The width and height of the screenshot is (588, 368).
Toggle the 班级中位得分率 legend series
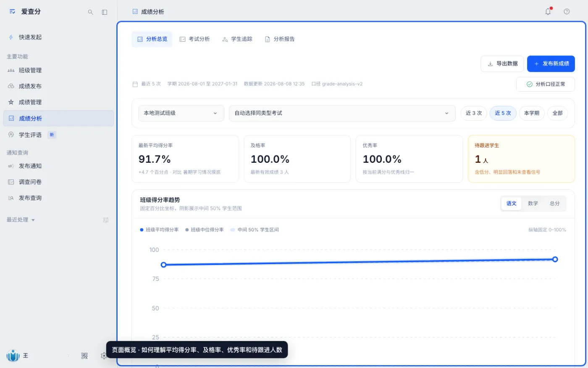click(x=205, y=230)
